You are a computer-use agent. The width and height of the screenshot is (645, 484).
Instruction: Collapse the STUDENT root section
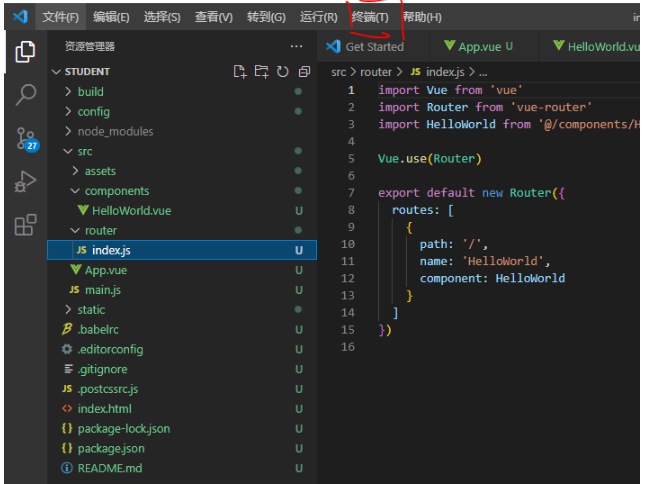click(x=87, y=72)
